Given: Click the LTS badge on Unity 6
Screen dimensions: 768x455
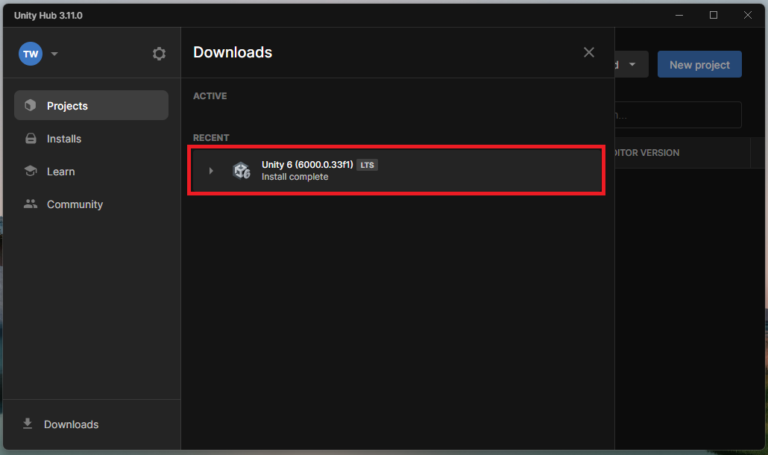Looking at the screenshot, I should coord(367,165).
